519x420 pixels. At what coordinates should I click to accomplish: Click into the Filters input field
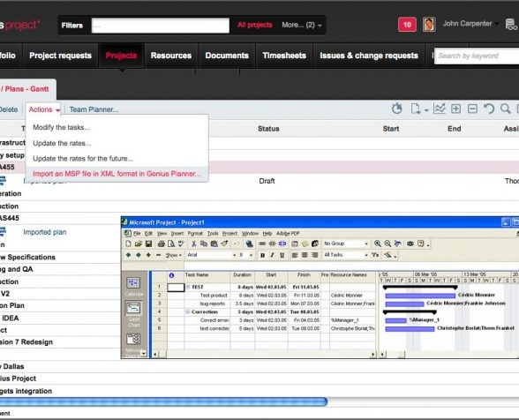[161, 26]
